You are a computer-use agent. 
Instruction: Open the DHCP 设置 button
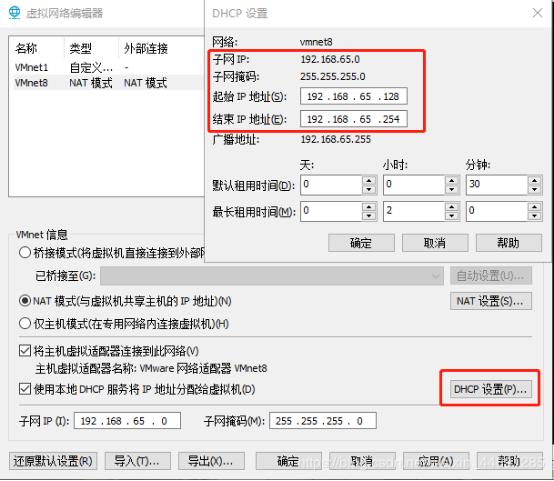tap(491, 389)
